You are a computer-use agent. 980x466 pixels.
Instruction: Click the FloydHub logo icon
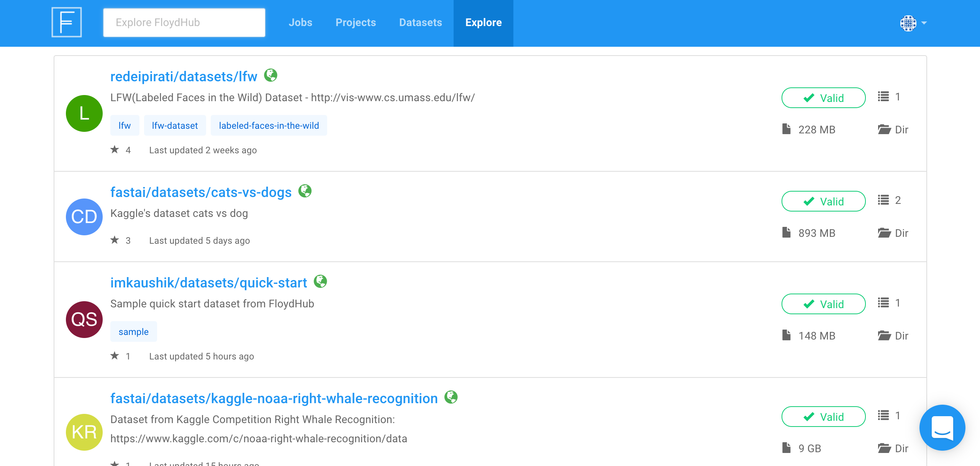point(67,23)
